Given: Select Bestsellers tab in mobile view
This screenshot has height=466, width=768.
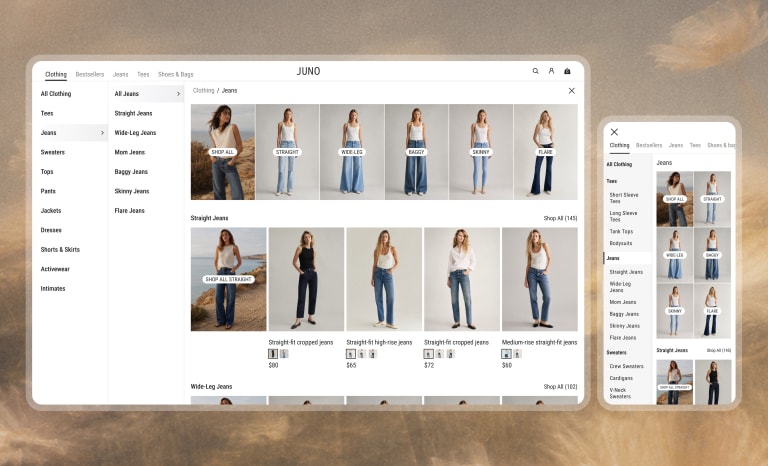Looking at the screenshot, I should [649, 145].
